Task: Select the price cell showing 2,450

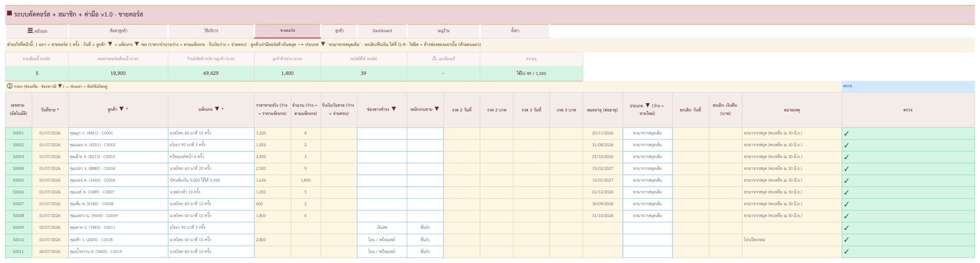Action: 273,157
